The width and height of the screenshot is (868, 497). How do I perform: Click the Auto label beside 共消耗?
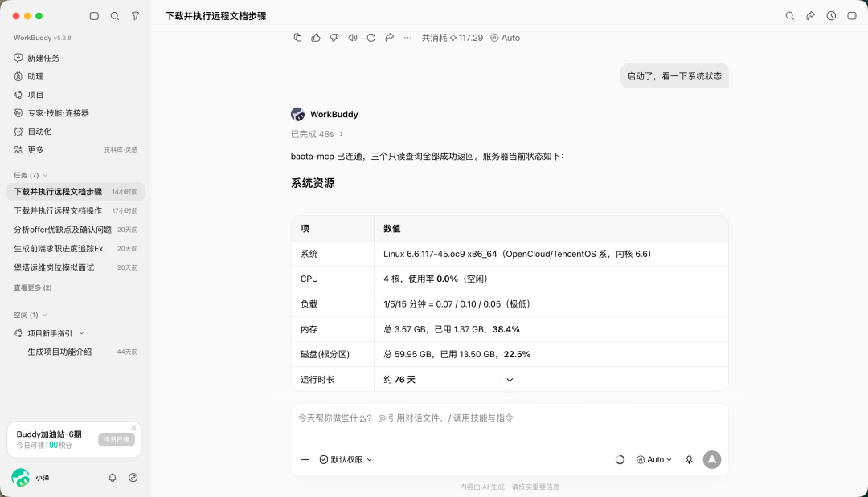pyautogui.click(x=505, y=38)
